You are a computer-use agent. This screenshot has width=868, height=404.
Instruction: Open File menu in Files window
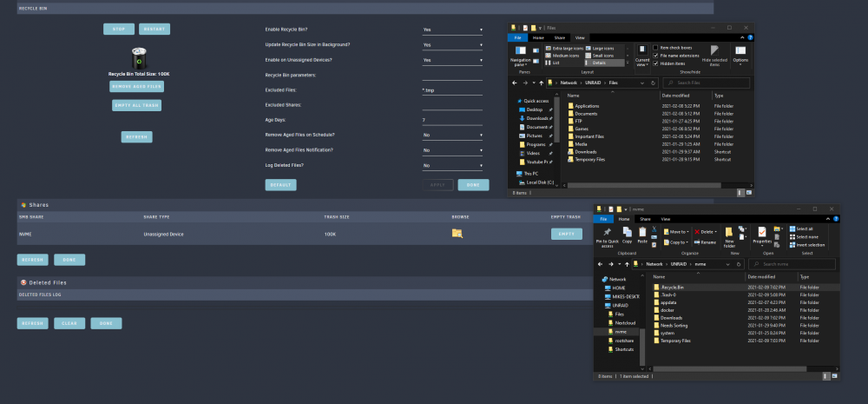click(x=517, y=37)
